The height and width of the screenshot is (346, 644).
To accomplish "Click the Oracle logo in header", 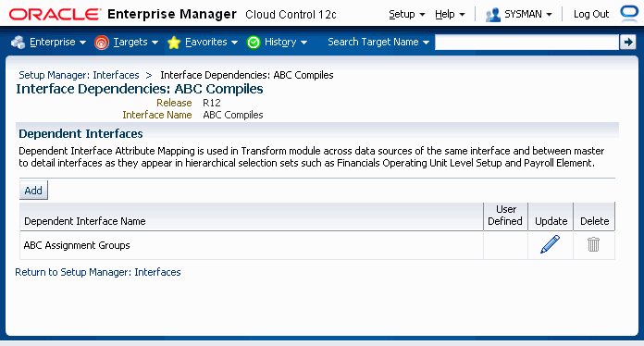I will (55, 15).
